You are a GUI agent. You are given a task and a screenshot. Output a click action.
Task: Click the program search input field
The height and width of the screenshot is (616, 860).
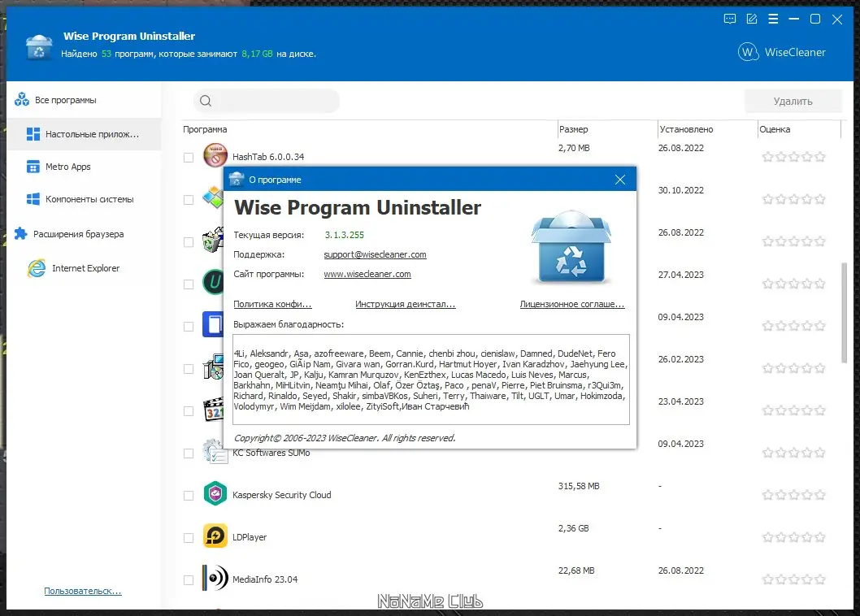tap(267, 101)
